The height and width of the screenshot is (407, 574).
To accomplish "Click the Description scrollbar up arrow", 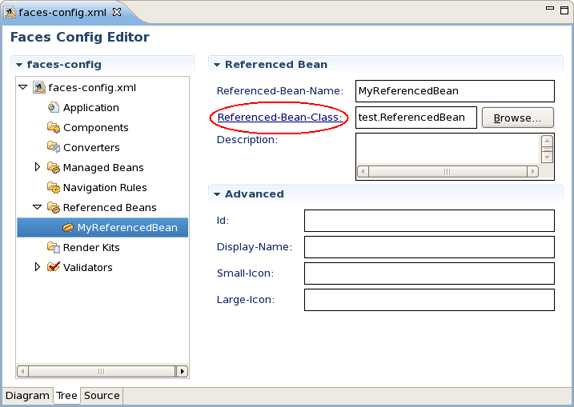I will (547, 141).
